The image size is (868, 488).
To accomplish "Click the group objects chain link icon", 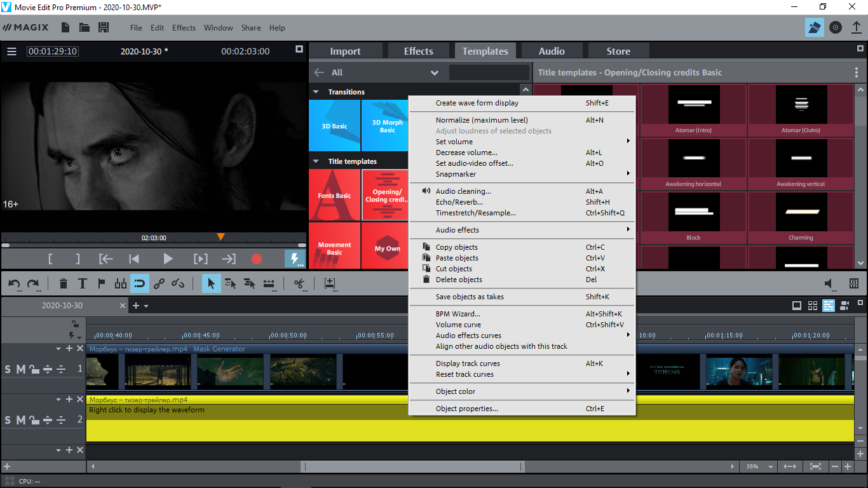I will click(159, 284).
